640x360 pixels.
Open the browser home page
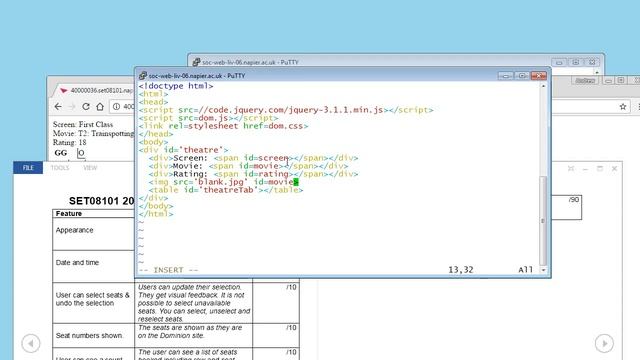(100, 107)
